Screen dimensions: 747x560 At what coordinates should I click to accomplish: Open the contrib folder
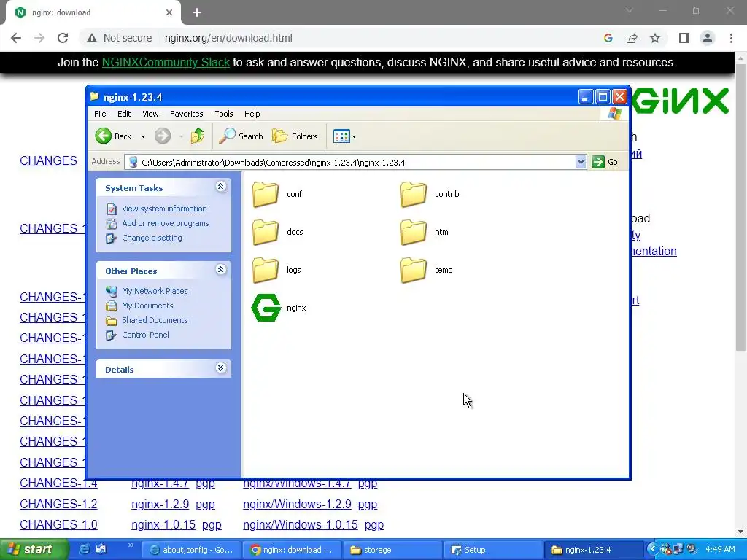point(430,194)
